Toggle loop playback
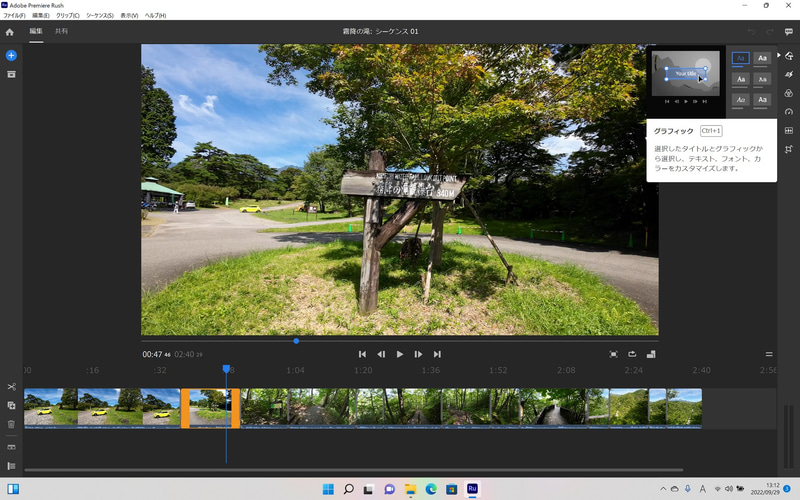This screenshot has height=500, width=800. [x=632, y=354]
